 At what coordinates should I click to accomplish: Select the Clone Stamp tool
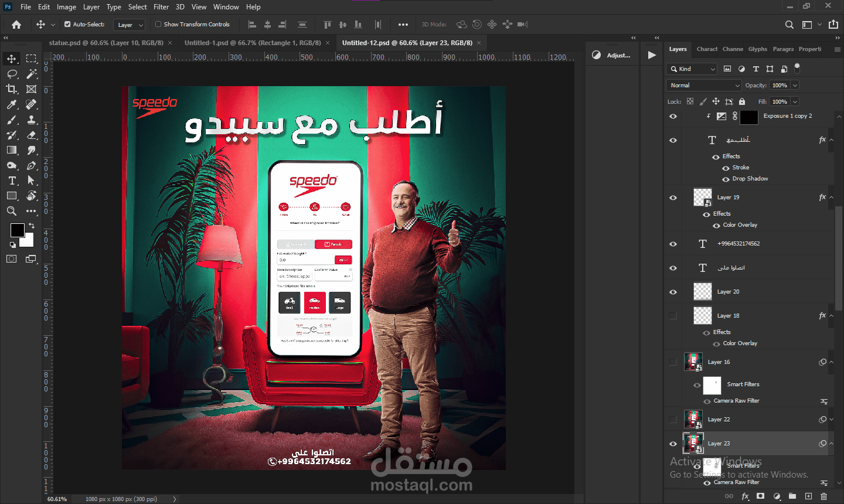click(32, 120)
